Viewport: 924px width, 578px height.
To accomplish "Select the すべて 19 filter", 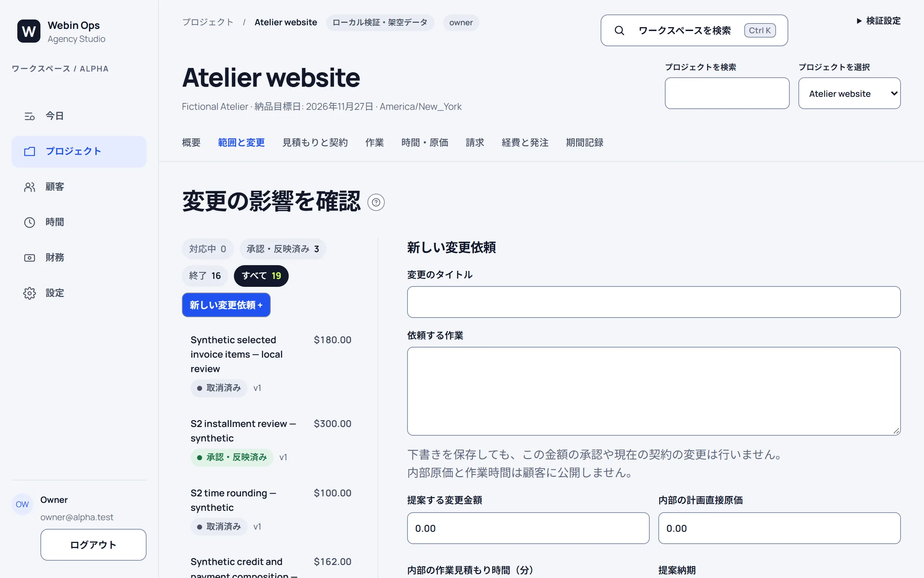I will (x=261, y=276).
